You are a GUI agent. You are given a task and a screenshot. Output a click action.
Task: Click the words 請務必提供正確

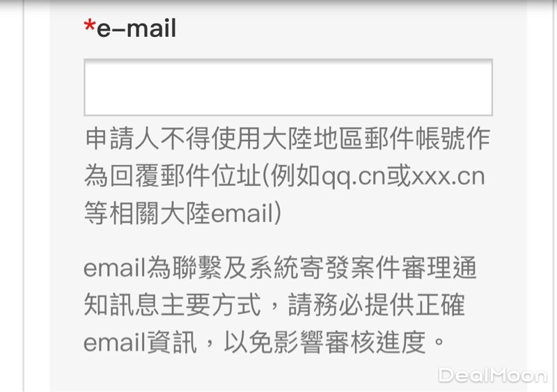point(376,305)
